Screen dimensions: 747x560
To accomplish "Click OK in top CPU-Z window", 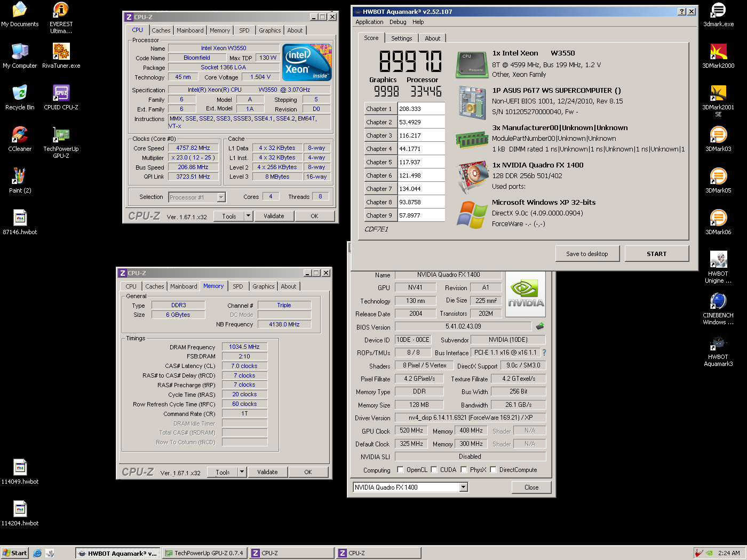I will [x=314, y=216].
